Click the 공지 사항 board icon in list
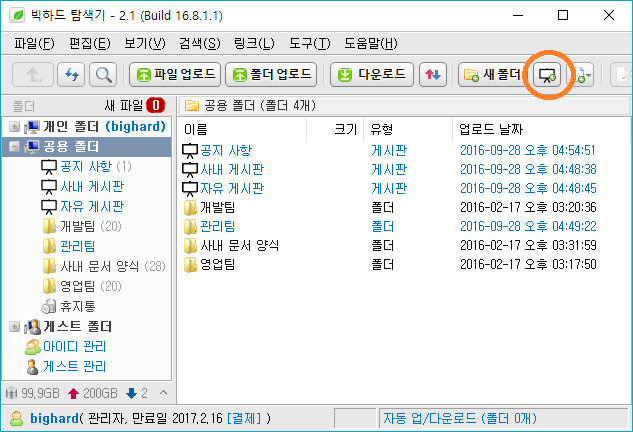The image size is (633, 432). point(190,151)
